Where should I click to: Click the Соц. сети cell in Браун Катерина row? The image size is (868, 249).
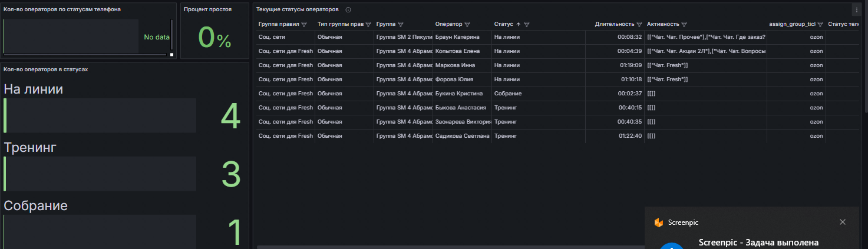[x=285, y=37]
